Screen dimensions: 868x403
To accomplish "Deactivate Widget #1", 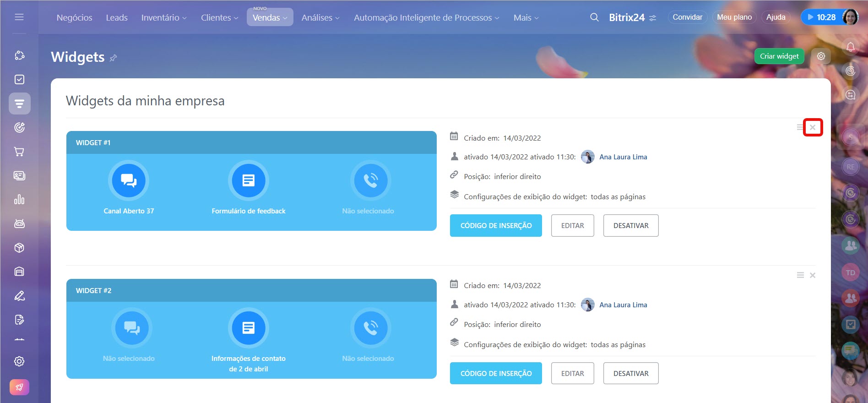I will click(x=630, y=226).
